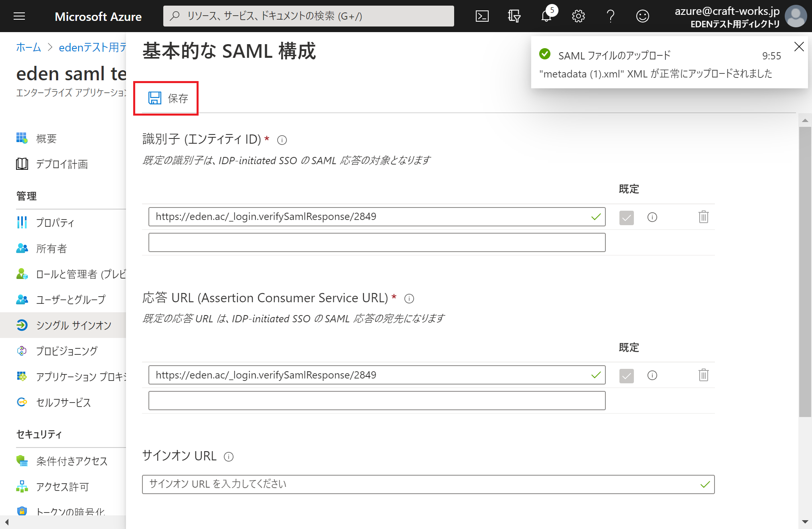Open the directory and subscription filter
Viewport: 812px width, 529px height.
click(x=514, y=16)
